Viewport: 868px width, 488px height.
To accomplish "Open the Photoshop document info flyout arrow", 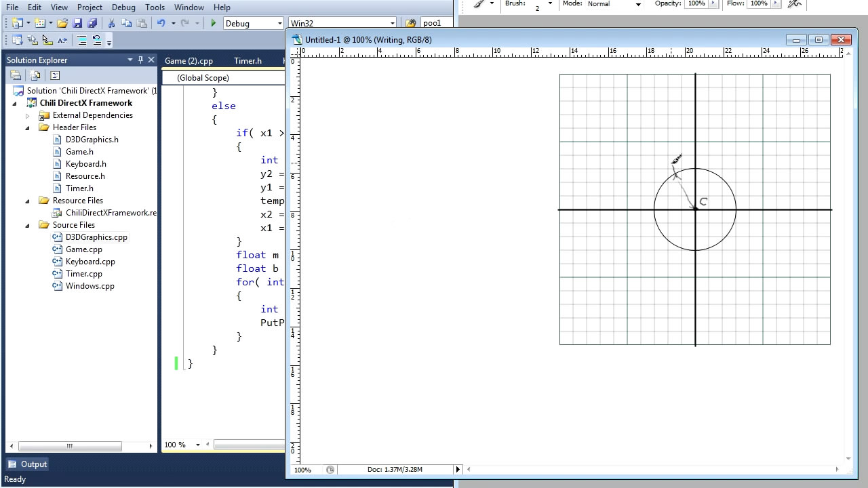I will coord(458,469).
